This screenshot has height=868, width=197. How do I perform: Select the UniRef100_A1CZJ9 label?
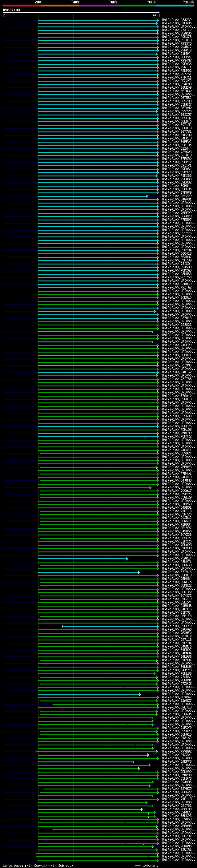[177, 599]
